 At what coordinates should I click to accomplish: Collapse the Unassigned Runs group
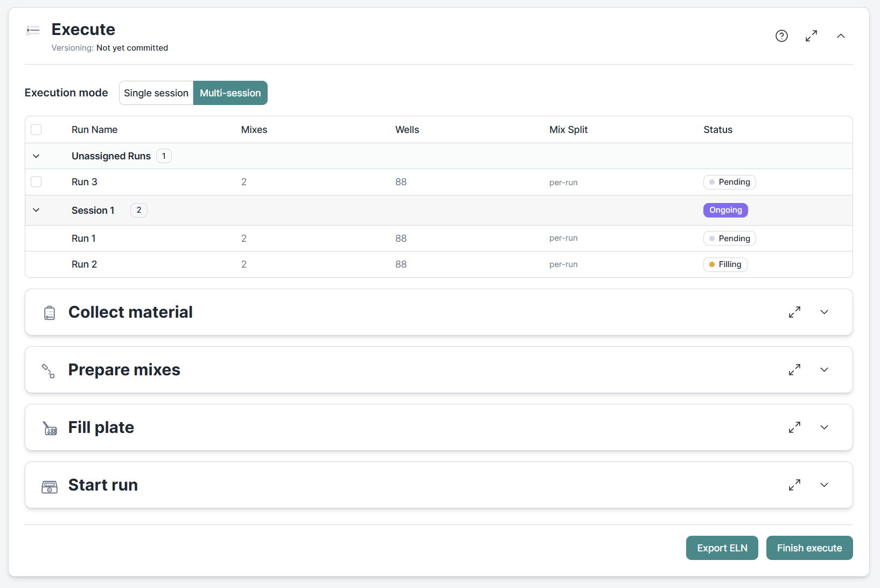click(36, 156)
